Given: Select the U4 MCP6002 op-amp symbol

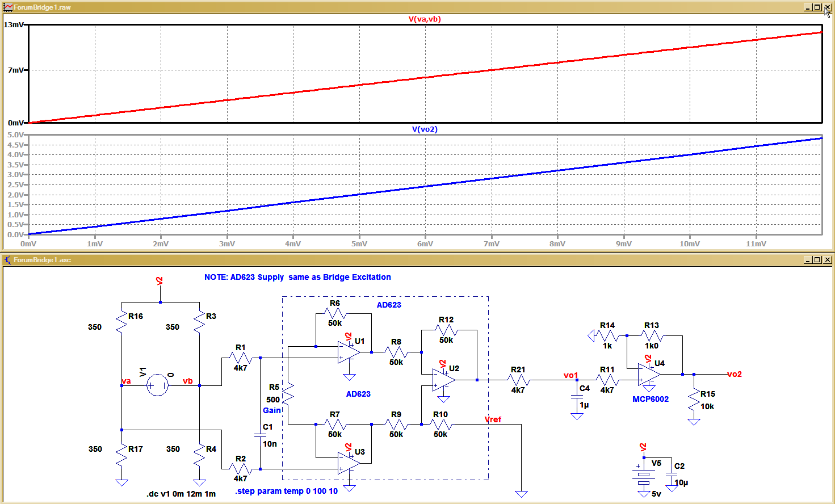Looking at the screenshot, I should pyautogui.click(x=649, y=375).
